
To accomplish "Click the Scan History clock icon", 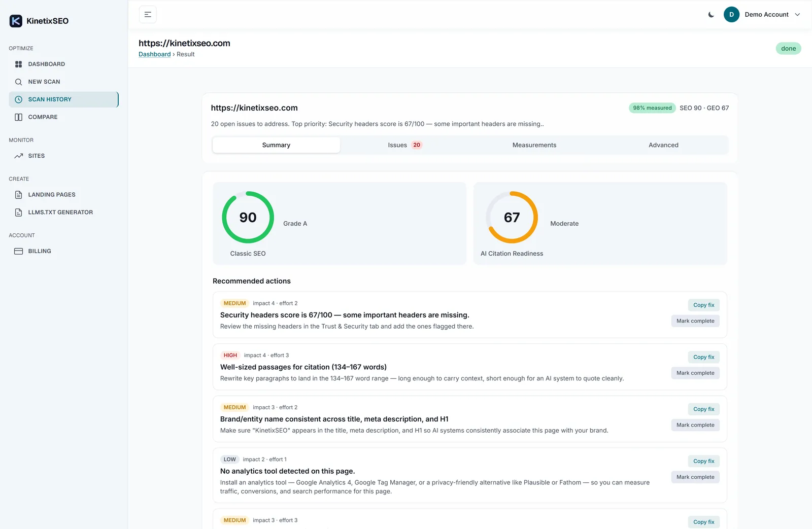I will point(19,99).
